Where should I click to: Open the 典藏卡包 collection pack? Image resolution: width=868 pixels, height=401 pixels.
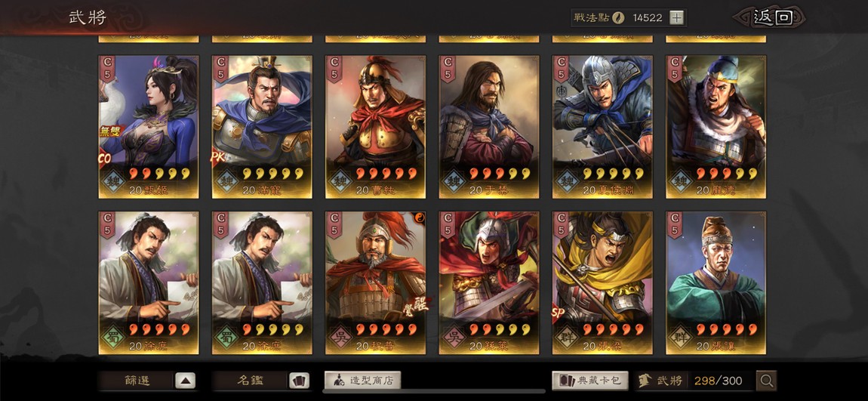tap(590, 381)
